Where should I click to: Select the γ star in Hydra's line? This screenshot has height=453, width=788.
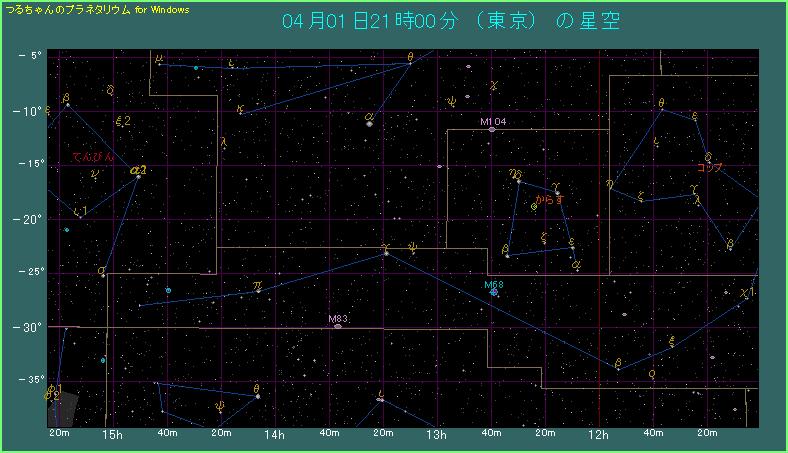(x=386, y=253)
